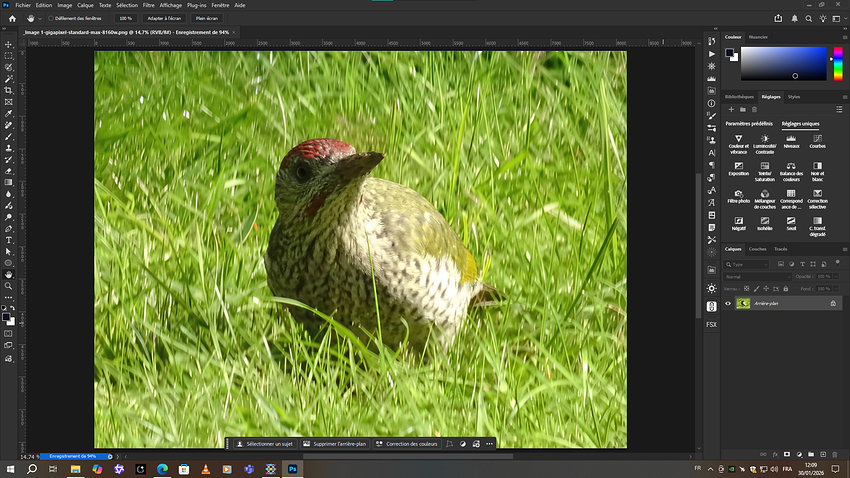The image size is (850, 478).
Task: Pick the Zoom tool magnifier
Action: 9,286
